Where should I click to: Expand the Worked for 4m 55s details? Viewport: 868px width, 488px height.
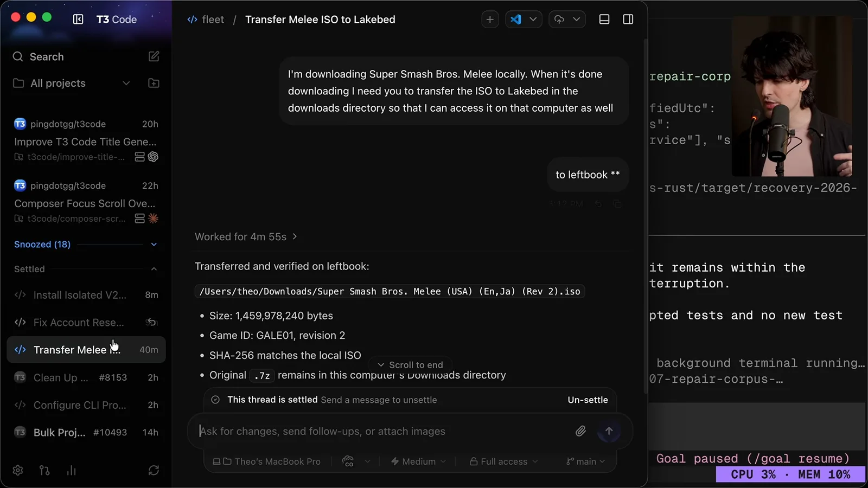[246, 237]
